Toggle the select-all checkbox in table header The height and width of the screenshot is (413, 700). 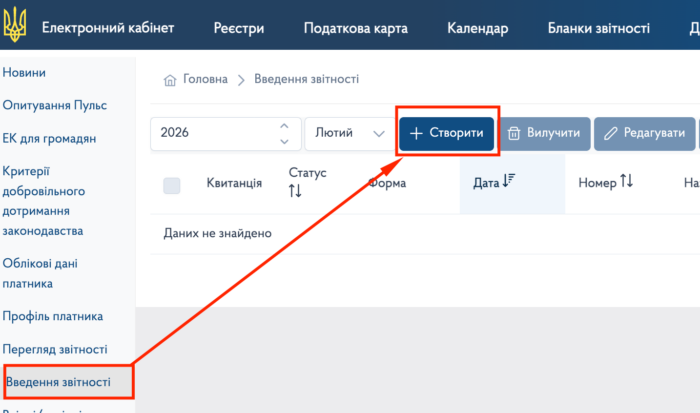coord(172,184)
